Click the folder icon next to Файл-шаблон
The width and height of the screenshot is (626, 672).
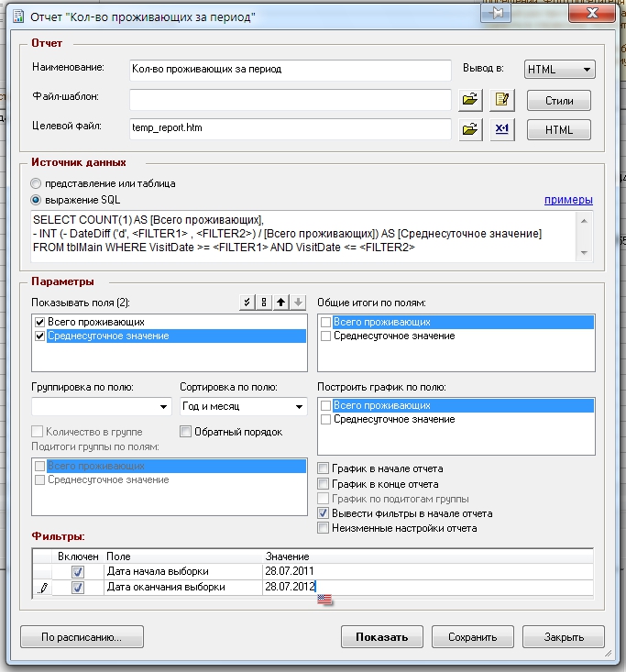(470, 99)
